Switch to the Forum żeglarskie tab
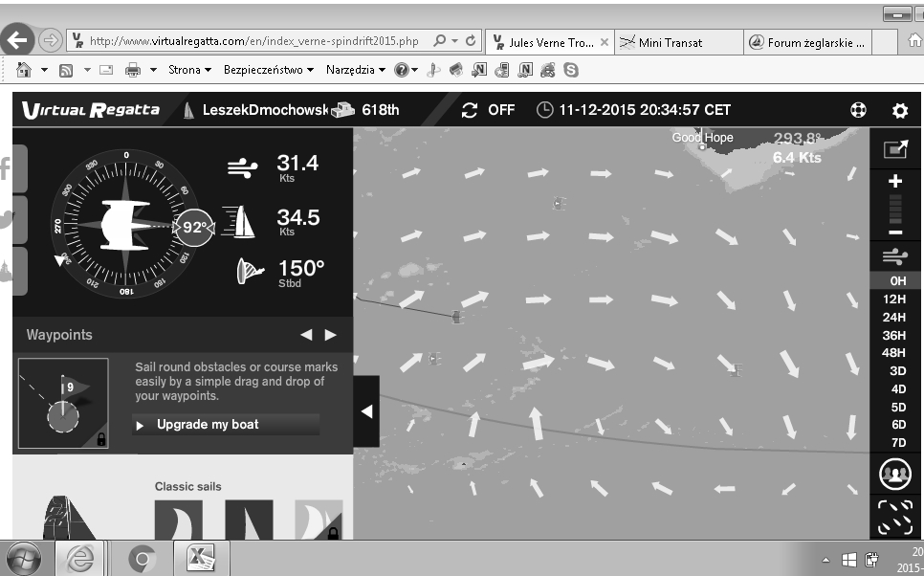The image size is (924, 576). tap(808, 42)
